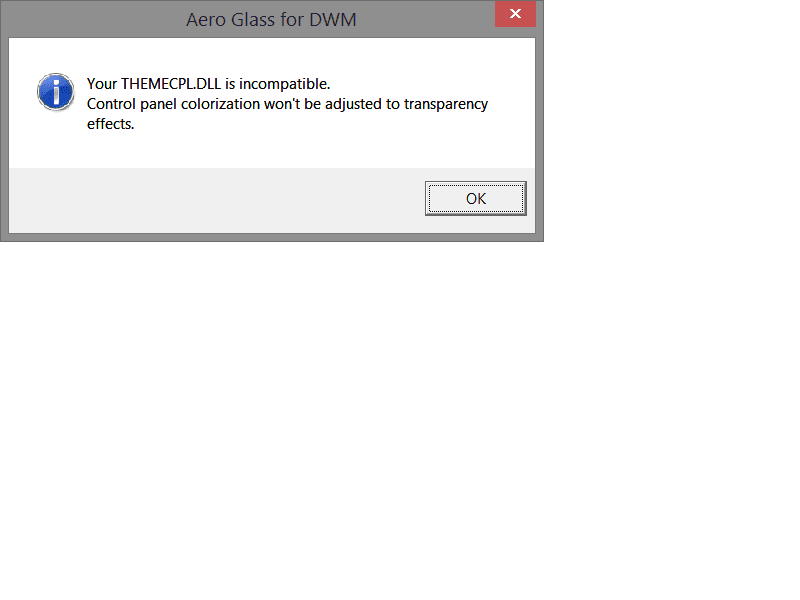Viewport: 800px width, 600px height.
Task: Click the word incompatible in the message
Action: coord(285,84)
